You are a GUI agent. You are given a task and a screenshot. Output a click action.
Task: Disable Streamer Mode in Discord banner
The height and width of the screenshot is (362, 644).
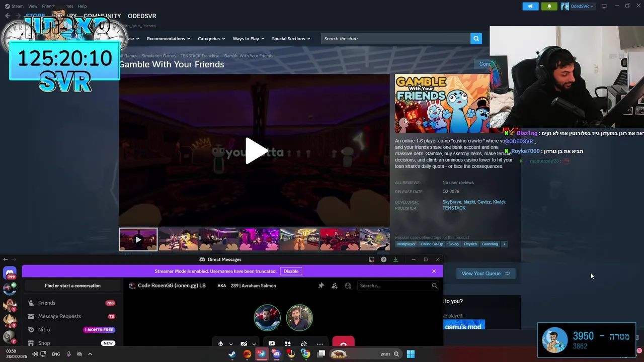pos(291,271)
